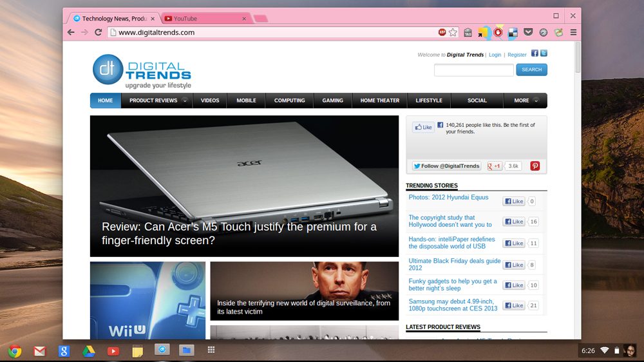Click the green paintbrush extension icon

558,32
